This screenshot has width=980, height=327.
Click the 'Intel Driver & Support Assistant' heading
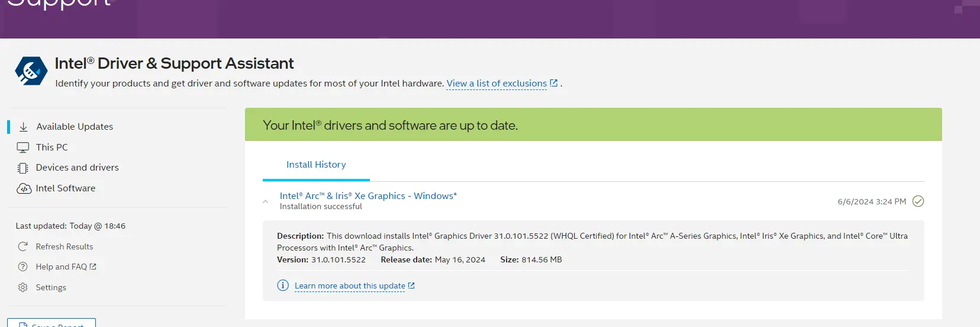(174, 63)
